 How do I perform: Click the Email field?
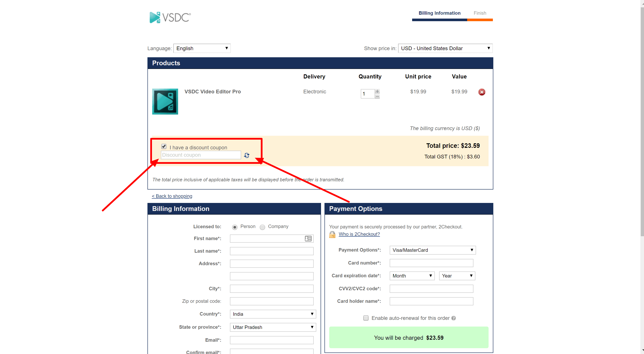coord(272,340)
